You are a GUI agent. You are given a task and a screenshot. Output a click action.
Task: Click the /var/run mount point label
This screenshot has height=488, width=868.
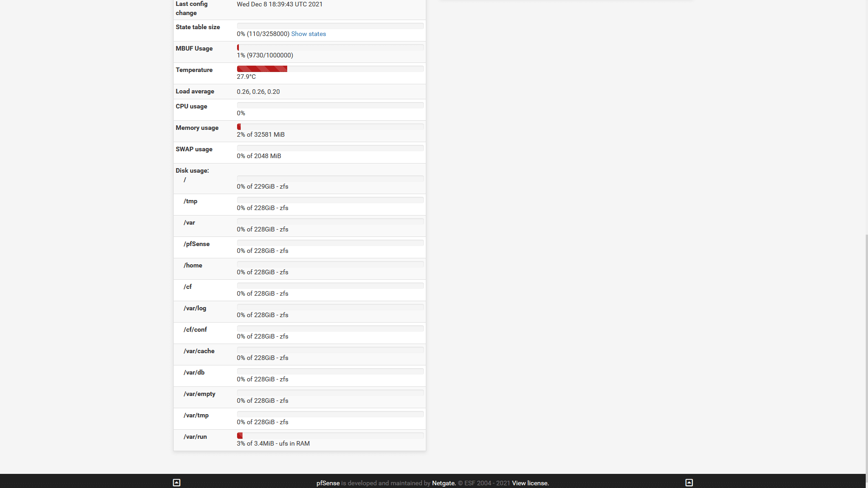point(195,437)
